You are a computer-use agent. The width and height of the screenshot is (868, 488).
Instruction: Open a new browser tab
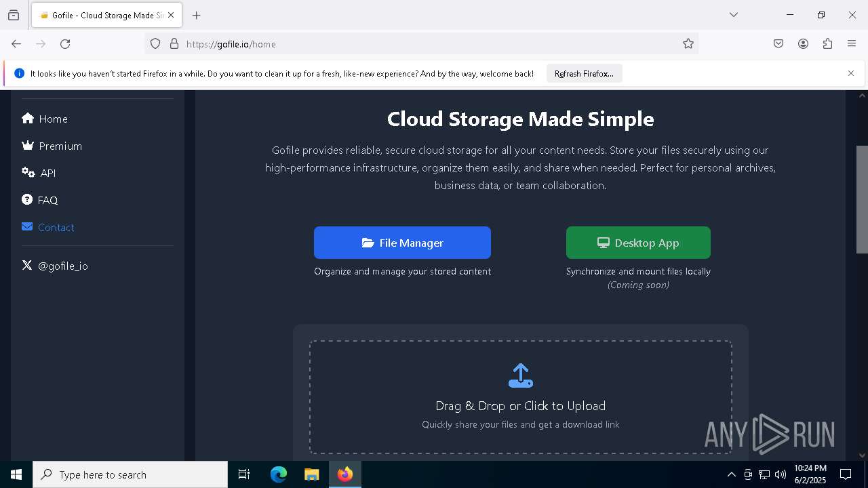[x=197, y=15]
